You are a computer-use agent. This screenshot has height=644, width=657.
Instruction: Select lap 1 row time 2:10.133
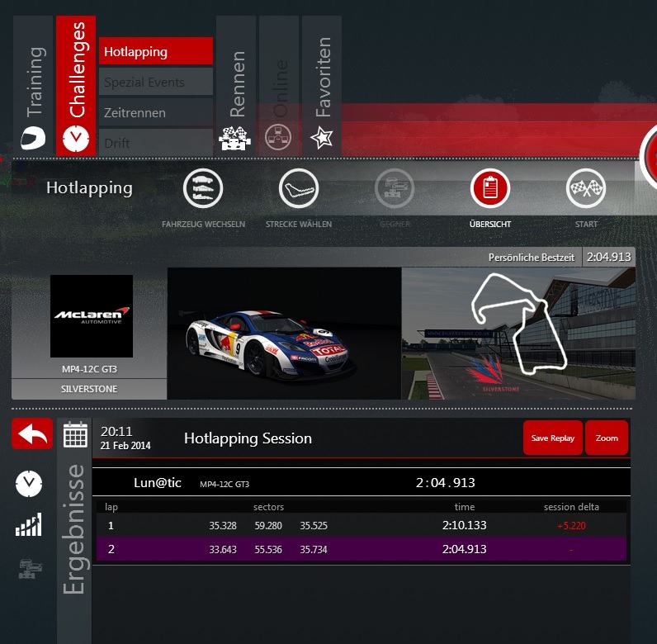[464, 525]
